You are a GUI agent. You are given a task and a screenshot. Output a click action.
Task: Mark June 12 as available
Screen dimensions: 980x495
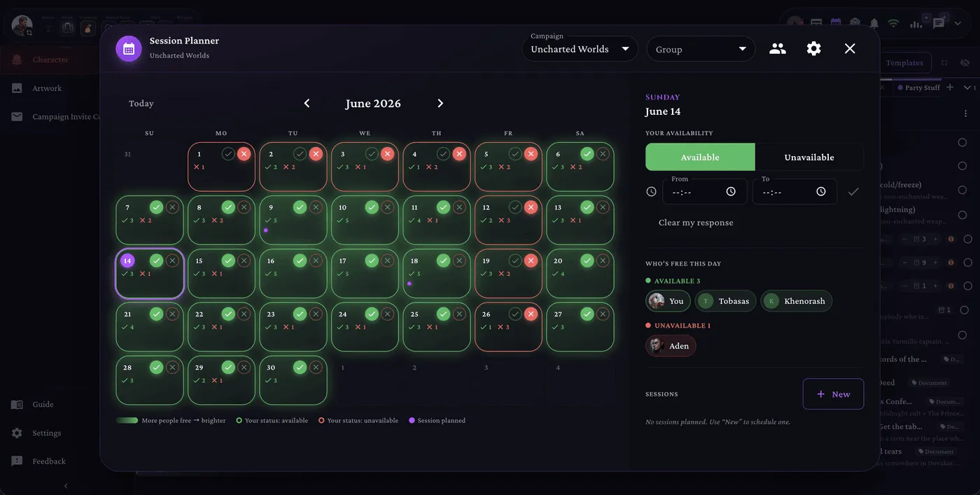(x=515, y=207)
